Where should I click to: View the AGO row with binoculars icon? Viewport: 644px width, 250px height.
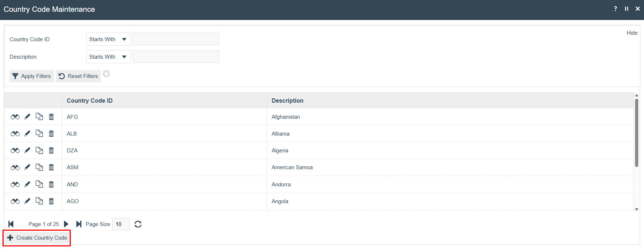pos(15,201)
